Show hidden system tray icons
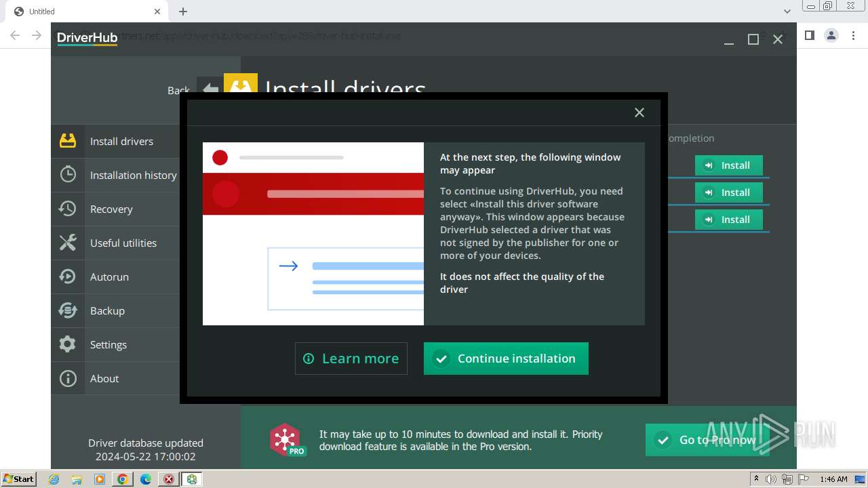Screen dimensions: 868x488 pos(757,479)
